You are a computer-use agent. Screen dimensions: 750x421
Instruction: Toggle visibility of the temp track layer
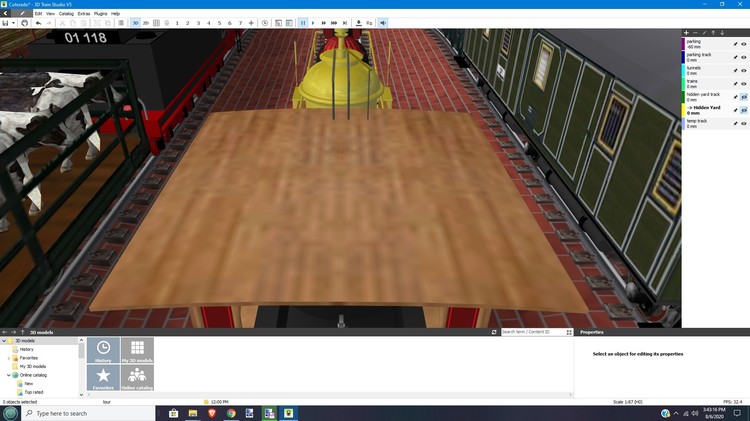[744, 123]
